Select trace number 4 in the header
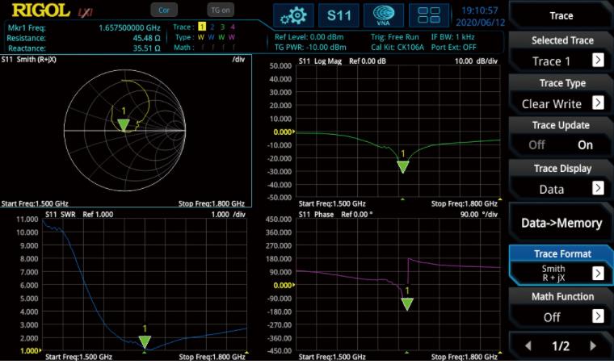 [233, 27]
